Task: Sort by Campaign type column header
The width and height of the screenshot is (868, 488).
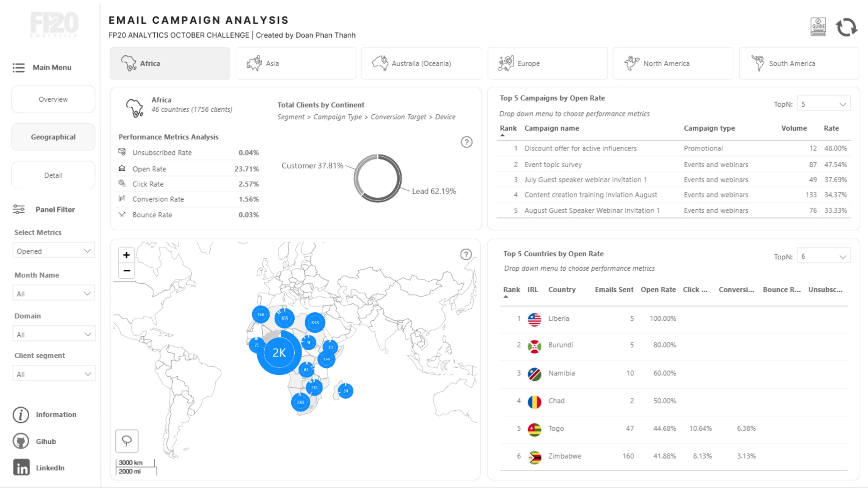Action: [x=709, y=128]
